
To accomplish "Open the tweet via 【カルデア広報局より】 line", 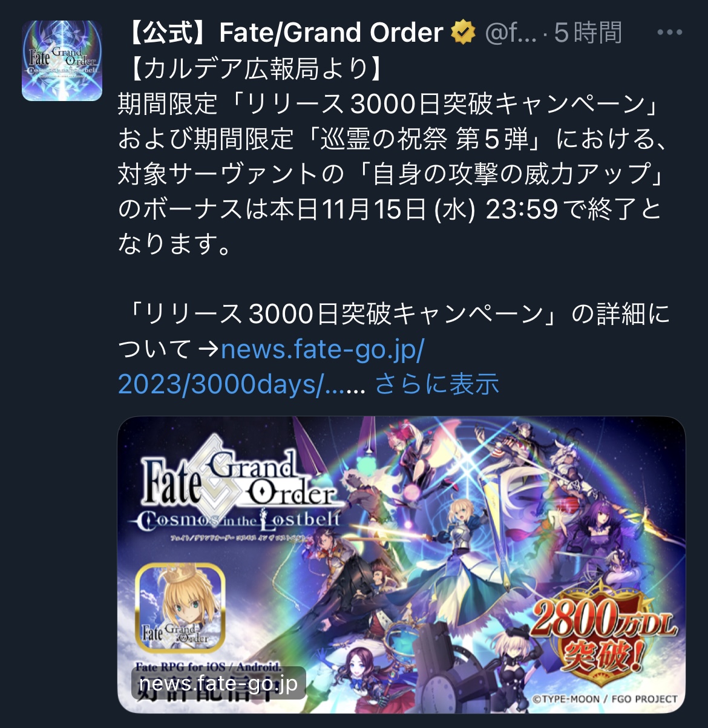I will pyautogui.click(x=255, y=68).
